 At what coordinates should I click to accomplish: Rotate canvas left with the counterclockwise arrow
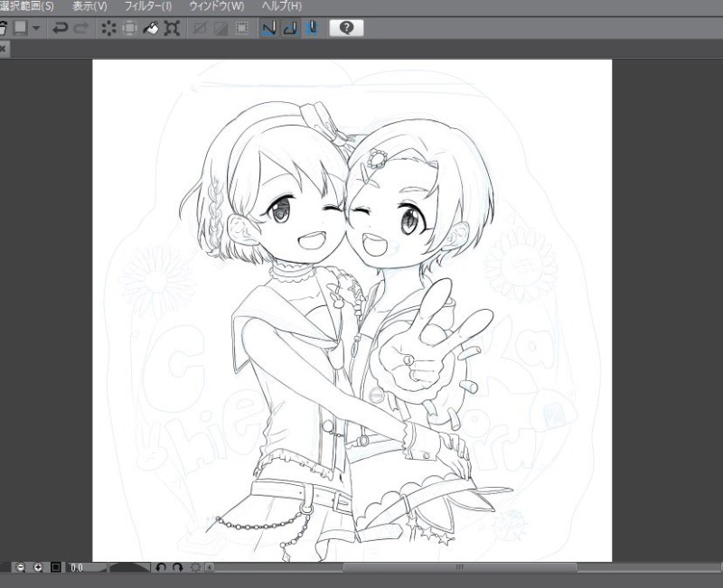(x=161, y=567)
